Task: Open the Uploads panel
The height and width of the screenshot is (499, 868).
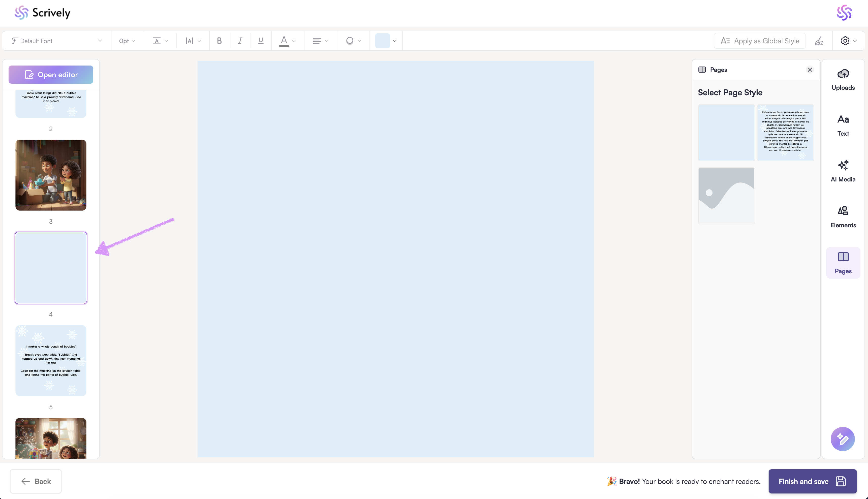Action: click(843, 79)
